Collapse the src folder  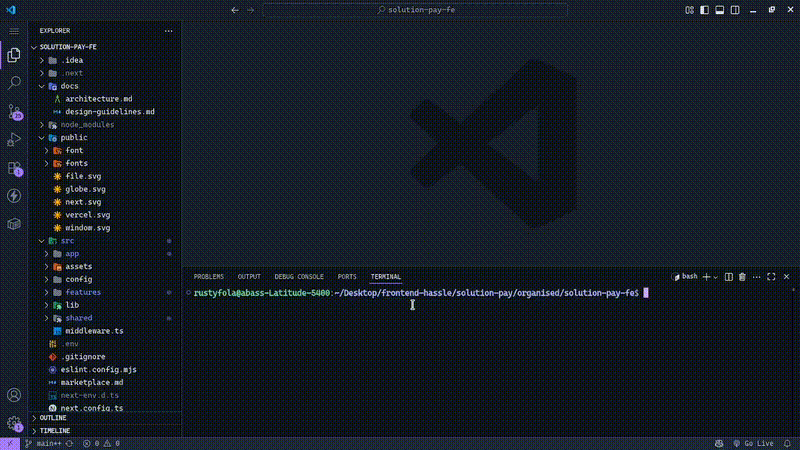click(x=105, y=241)
